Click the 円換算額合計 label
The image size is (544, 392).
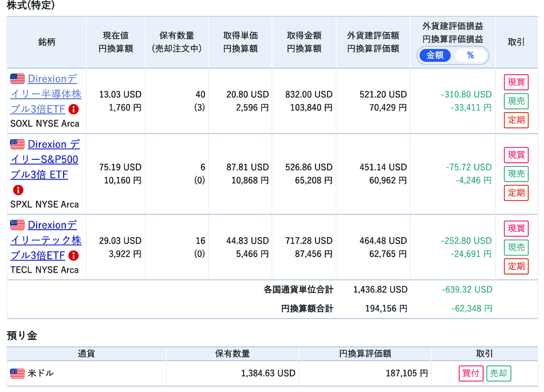(x=307, y=309)
